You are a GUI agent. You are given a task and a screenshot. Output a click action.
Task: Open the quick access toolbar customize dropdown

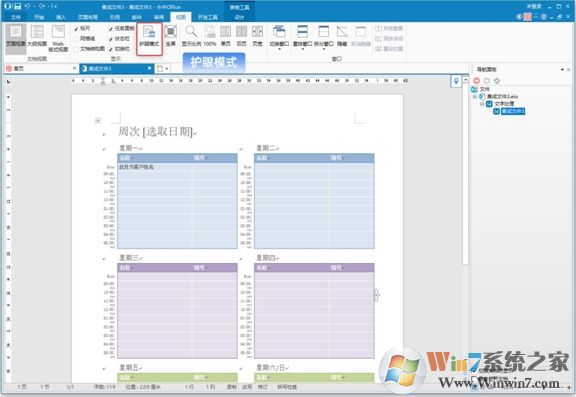[54, 6]
